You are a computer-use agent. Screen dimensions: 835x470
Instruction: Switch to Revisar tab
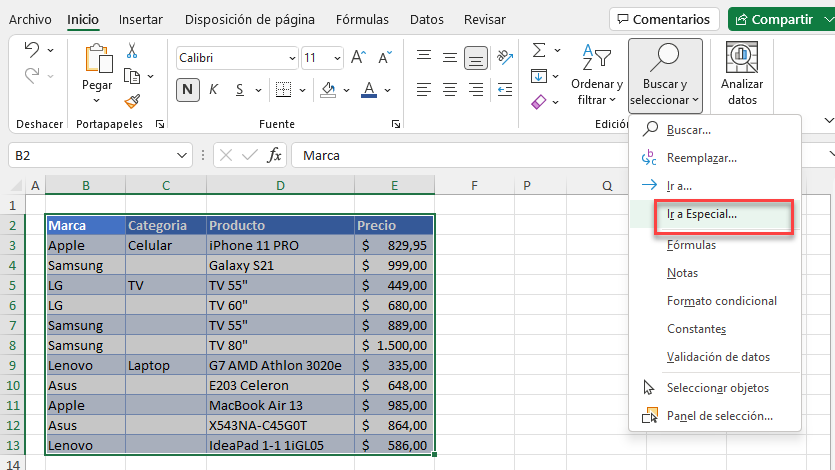(485, 20)
